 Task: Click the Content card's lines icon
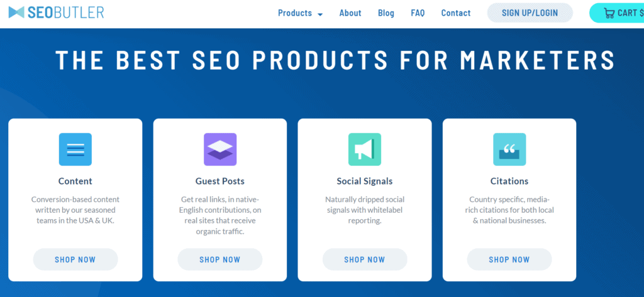point(75,149)
